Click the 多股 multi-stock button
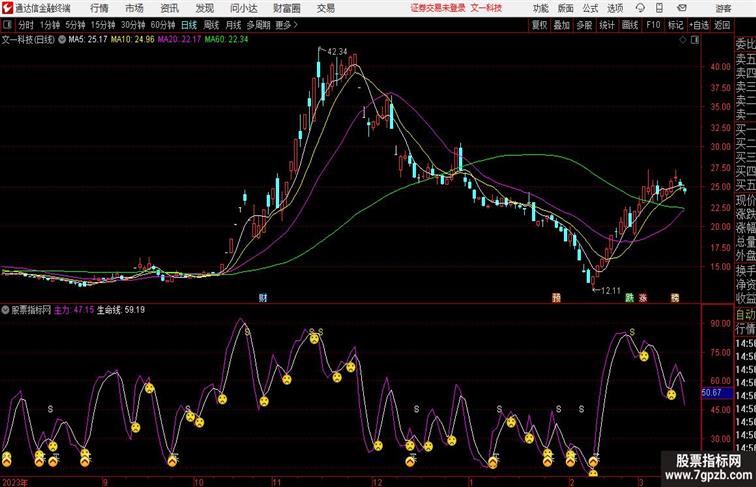Image resolution: width=756 pixels, height=487 pixels. point(584,25)
